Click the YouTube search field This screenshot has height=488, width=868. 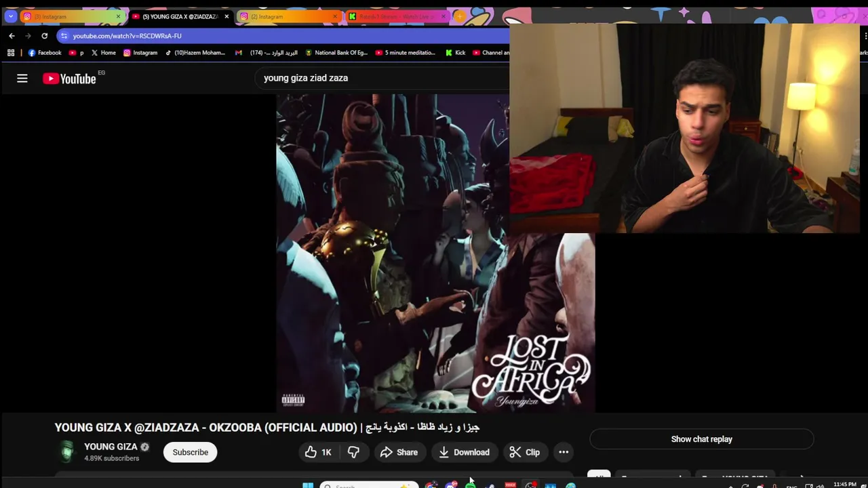[x=383, y=78]
